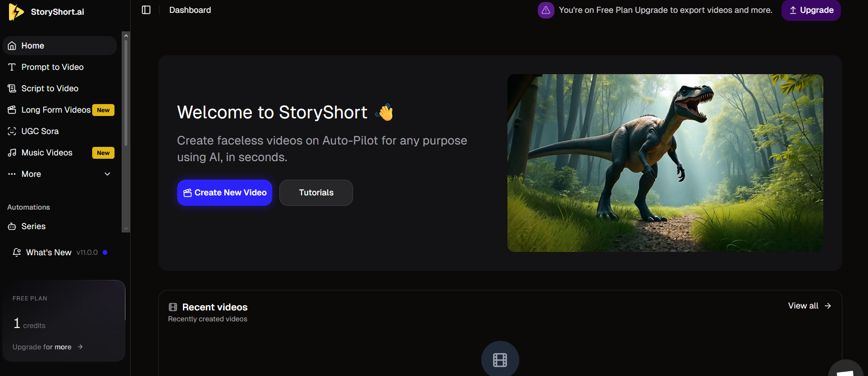Open Tutorials

click(x=316, y=193)
